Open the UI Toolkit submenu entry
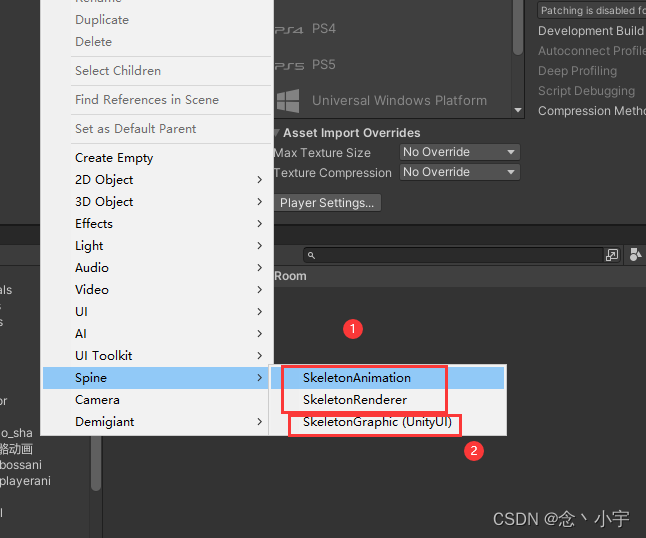 (x=157, y=356)
